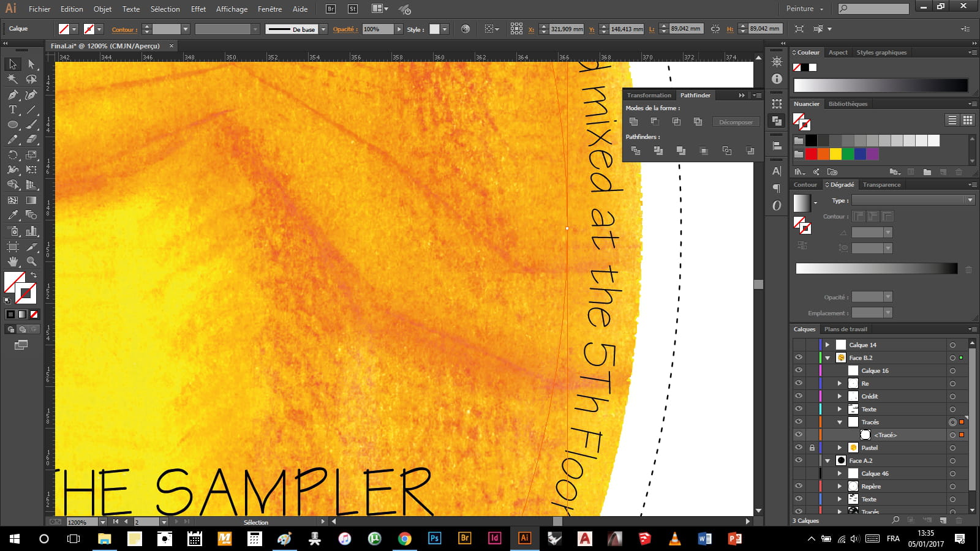Select the Eraser tool

pos(31,140)
